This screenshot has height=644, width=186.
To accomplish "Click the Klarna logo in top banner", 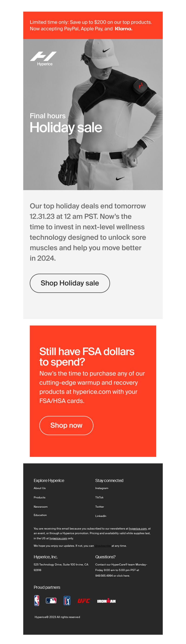I will pyautogui.click(x=124, y=29).
